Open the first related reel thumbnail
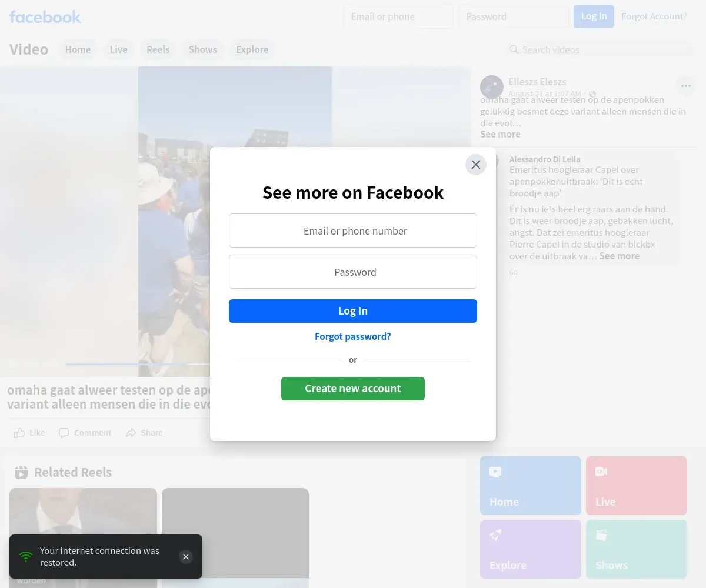This screenshot has height=588, width=706. [x=83, y=537]
